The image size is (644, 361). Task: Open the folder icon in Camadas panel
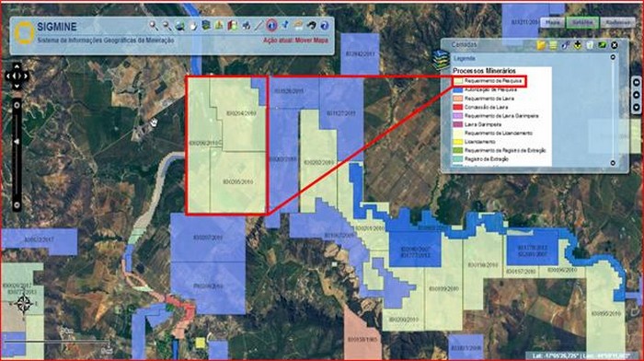541,45
